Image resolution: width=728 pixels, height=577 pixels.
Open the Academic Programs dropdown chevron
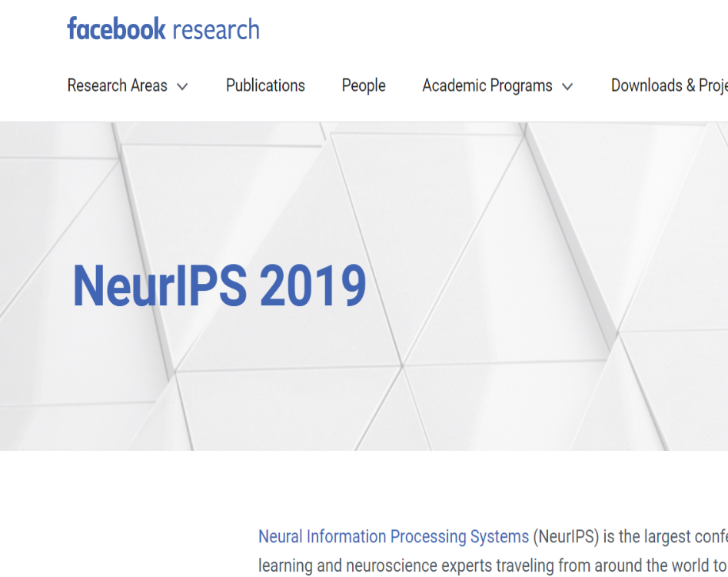568,86
